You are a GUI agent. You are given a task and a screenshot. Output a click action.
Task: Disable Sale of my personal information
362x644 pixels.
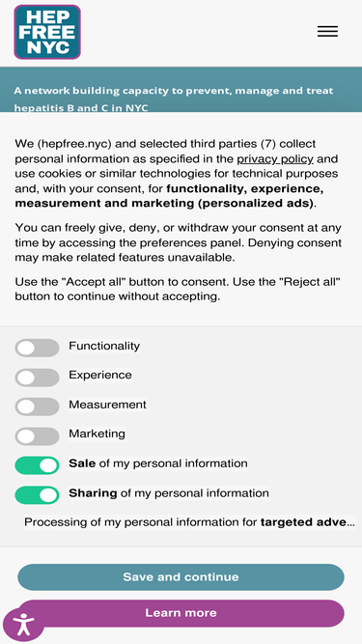click(x=37, y=465)
